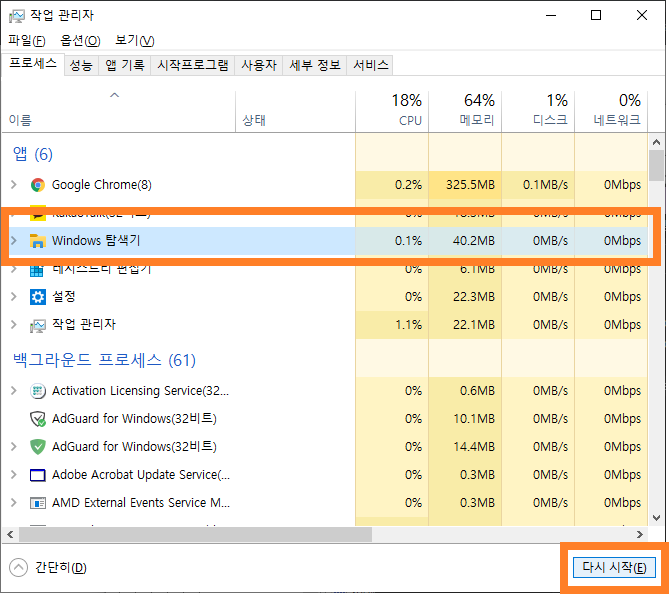Click the vertical scrollbar down arrow
Viewport: 672px width, 600px height.
[657, 518]
